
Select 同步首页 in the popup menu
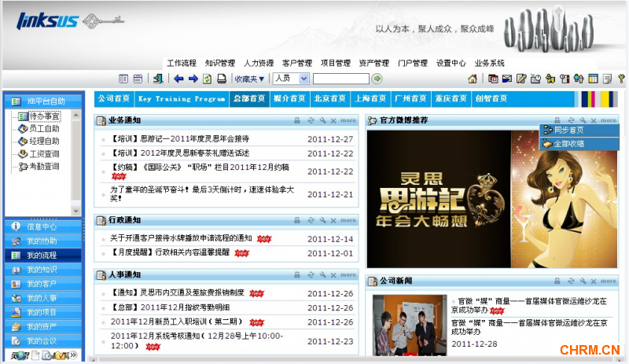click(579, 130)
